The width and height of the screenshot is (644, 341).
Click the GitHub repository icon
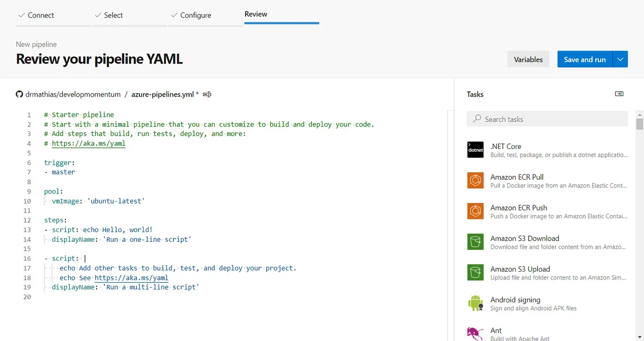19,94
